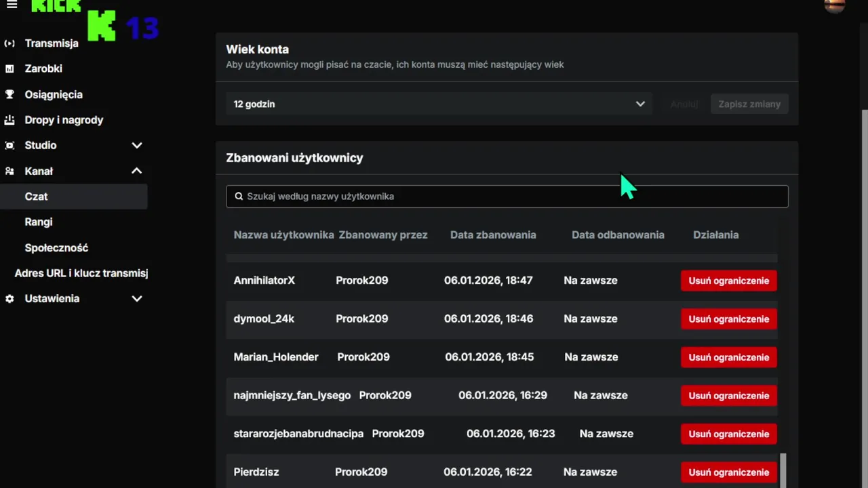The height and width of the screenshot is (488, 868).
Task: Collapse the Kanał section chevron
Action: pyautogui.click(x=137, y=171)
